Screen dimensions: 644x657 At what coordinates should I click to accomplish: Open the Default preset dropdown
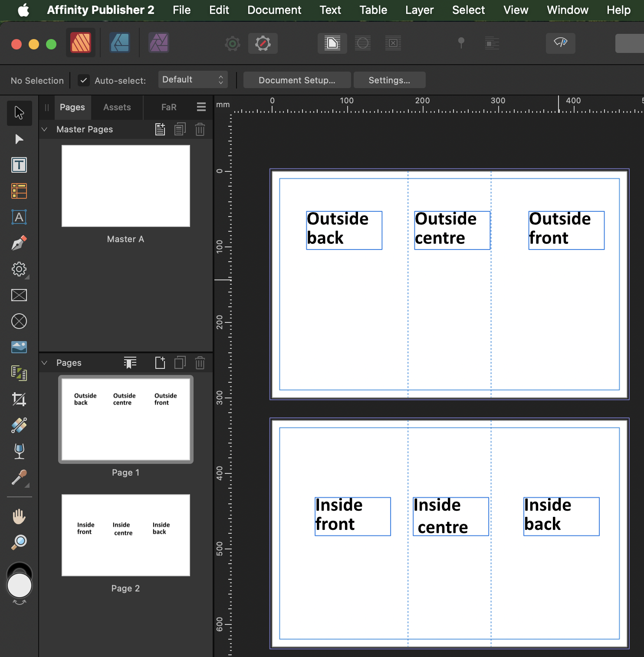point(193,79)
